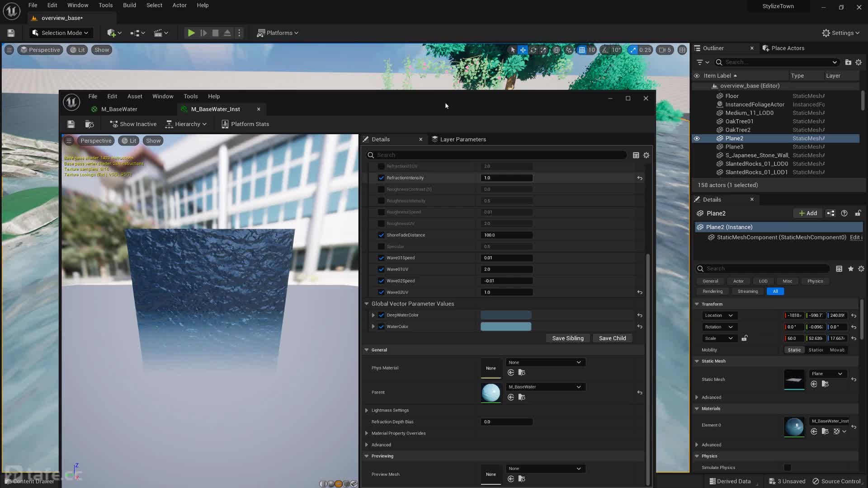This screenshot has height=488, width=868.
Task: Open the Parent material M_BaseWater dropdown
Action: pyautogui.click(x=545, y=387)
